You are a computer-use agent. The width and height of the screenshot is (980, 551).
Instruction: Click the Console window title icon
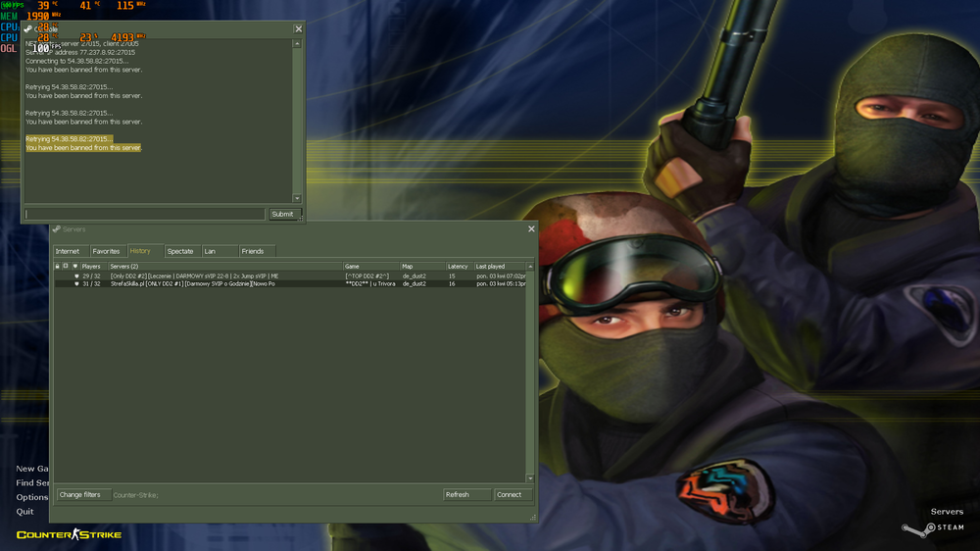28,28
